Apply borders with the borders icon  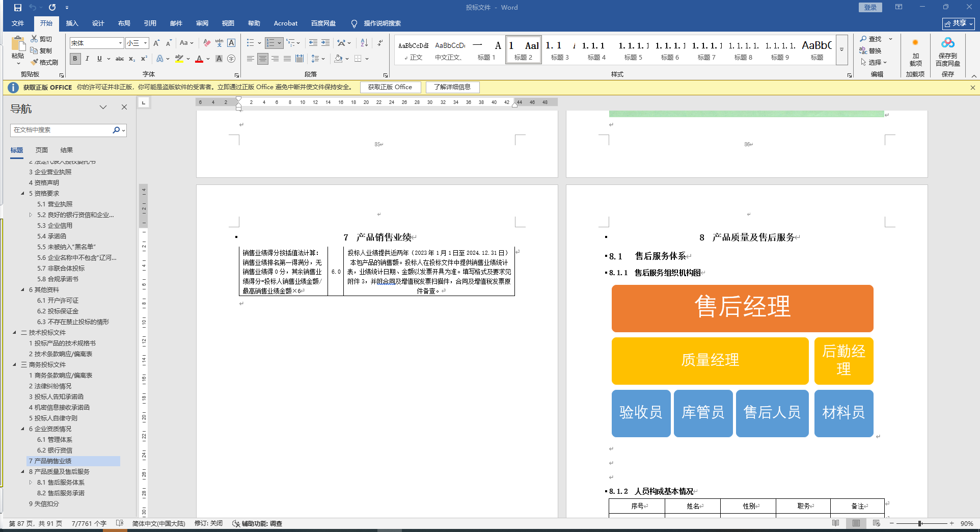[x=358, y=59]
